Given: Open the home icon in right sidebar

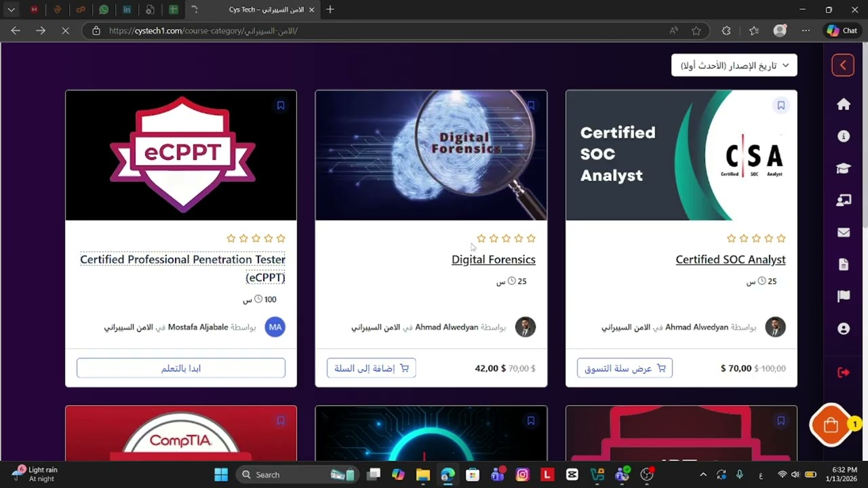Looking at the screenshot, I should pyautogui.click(x=844, y=104).
